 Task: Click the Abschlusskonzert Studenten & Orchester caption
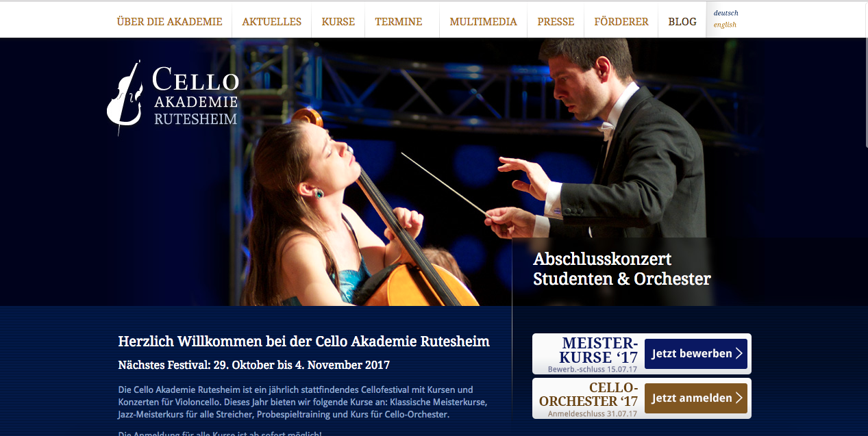[622, 269]
